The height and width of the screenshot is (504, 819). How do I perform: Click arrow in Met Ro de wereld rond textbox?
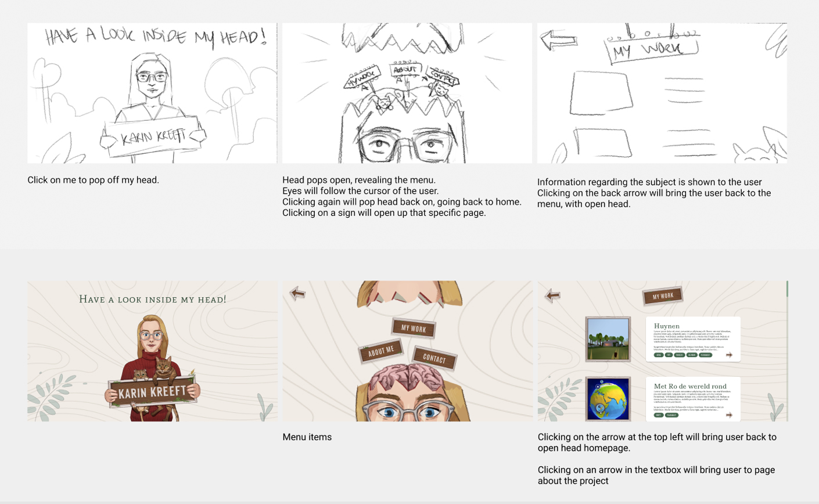tap(730, 415)
